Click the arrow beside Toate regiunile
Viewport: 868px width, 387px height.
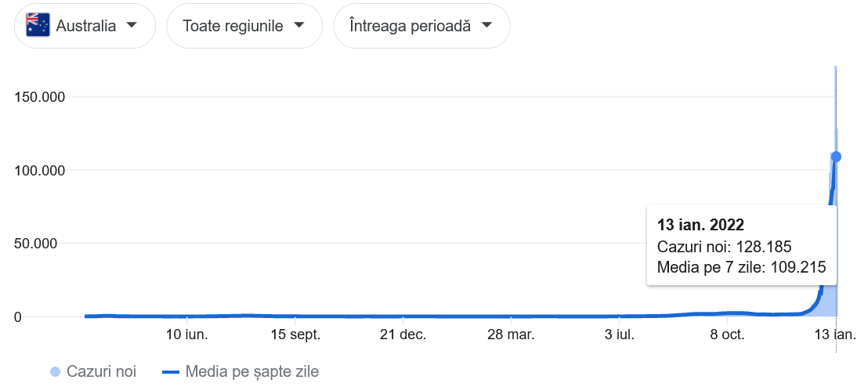(x=299, y=25)
